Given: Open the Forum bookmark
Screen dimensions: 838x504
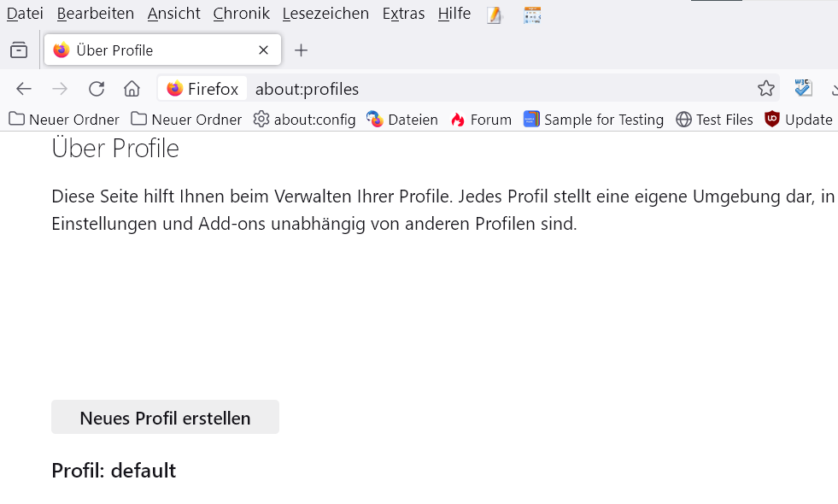Looking at the screenshot, I should pos(481,120).
